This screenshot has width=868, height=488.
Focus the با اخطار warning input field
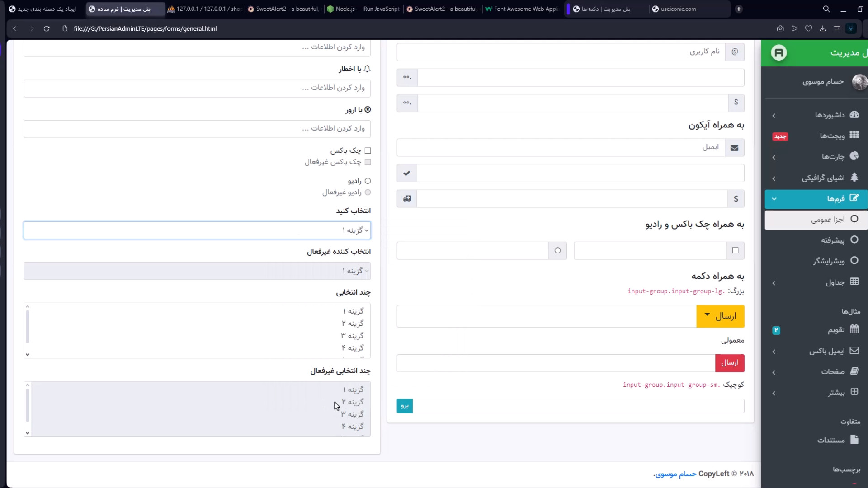point(197,88)
